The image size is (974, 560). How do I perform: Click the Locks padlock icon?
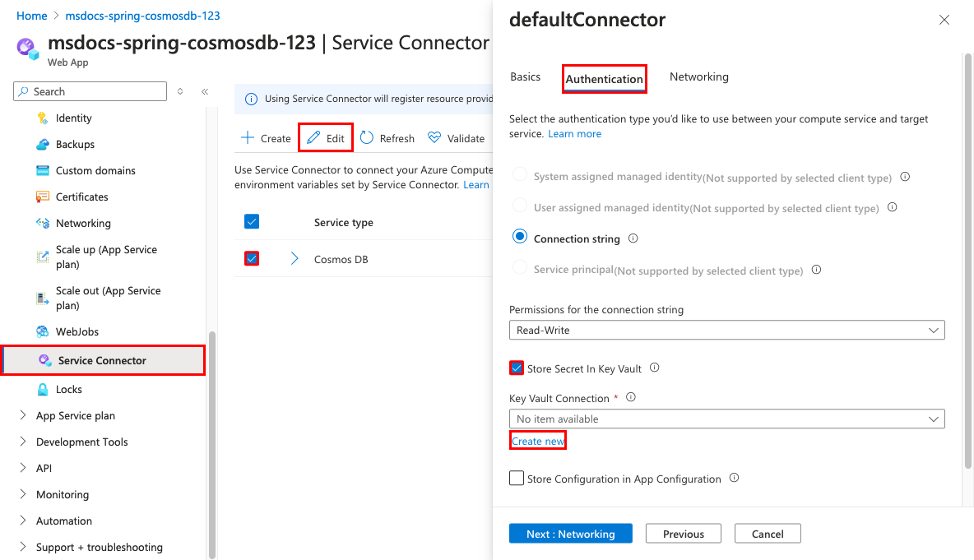pyautogui.click(x=43, y=390)
